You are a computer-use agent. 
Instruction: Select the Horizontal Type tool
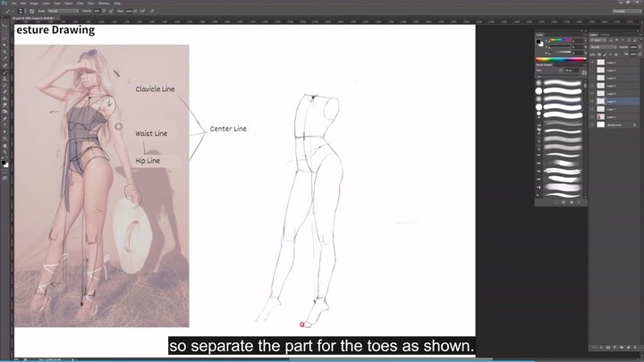[x=5, y=125]
